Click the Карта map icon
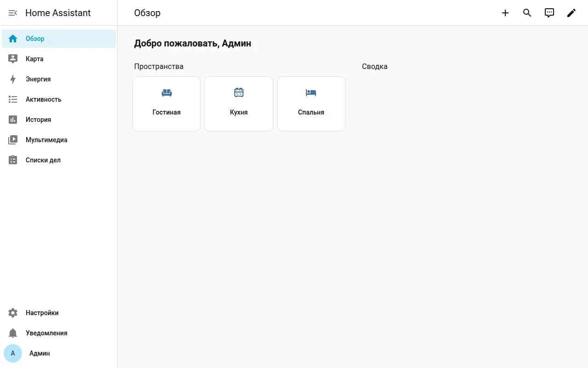Screen dimensions: 588x368 (x=13, y=59)
